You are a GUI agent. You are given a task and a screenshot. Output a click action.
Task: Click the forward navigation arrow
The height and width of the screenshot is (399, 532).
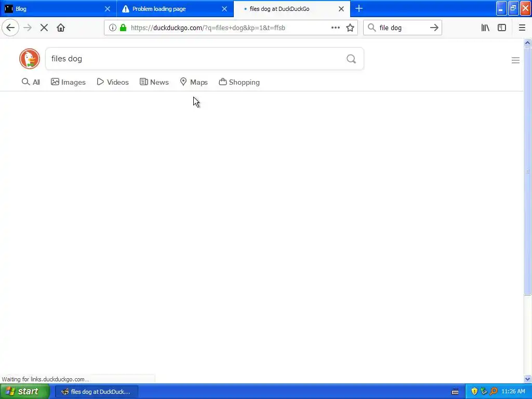(28, 28)
